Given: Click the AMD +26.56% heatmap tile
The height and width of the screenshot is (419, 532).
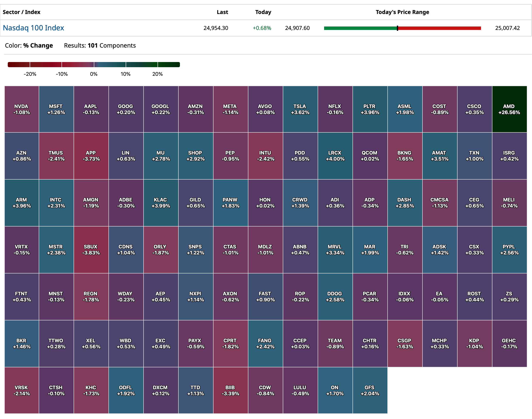Looking at the screenshot, I should [509, 109].
